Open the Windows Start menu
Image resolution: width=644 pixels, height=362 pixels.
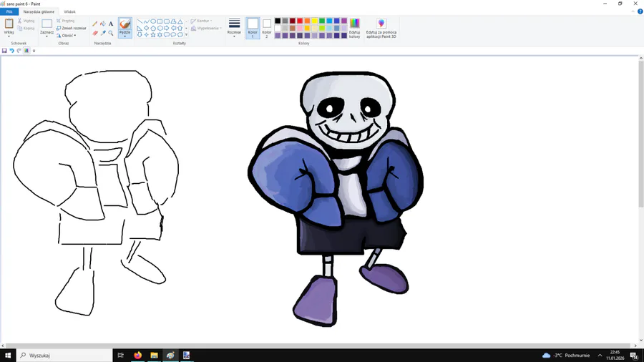pos(8,356)
